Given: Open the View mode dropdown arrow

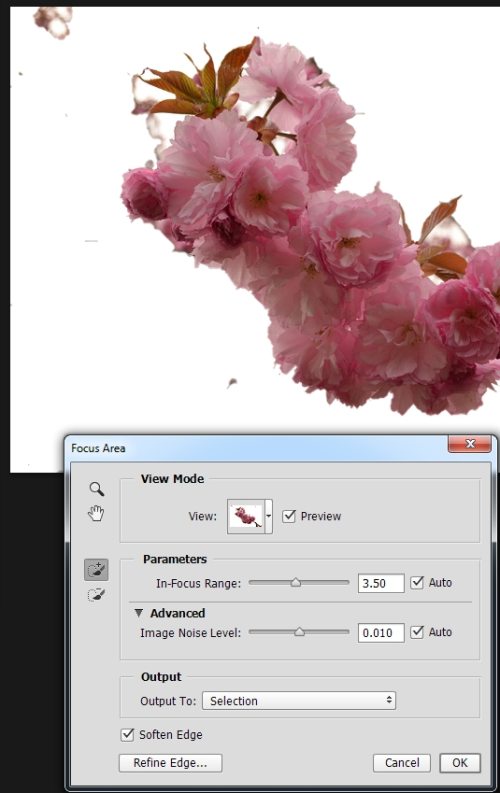Looking at the screenshot, I should pyautogui.click(x=268, y=516).
